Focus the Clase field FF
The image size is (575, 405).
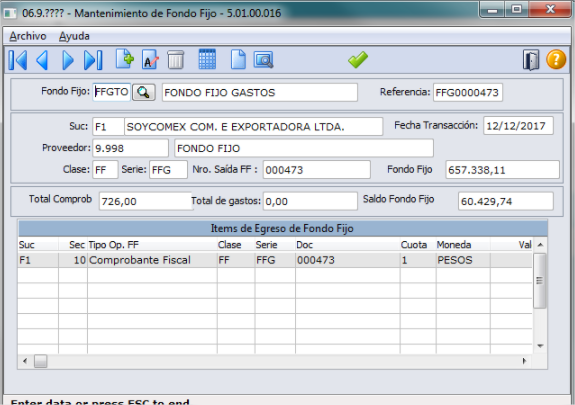pyautogui.click(x=105, y=170)
